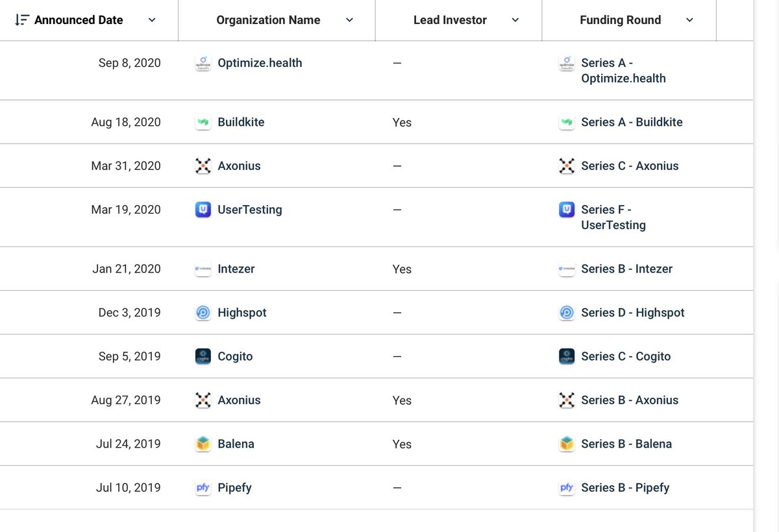Image resolution: width=779 pixels, height=532 pixels.
Task: Click the Buildkite logo in Organization Name column
Action: pyautogui.click(x=203, y=122)
